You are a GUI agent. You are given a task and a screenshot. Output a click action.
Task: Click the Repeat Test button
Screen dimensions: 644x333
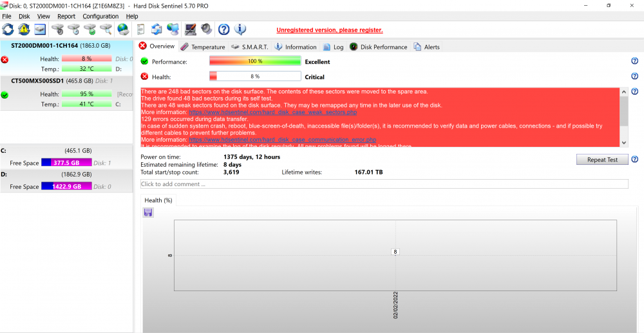(x=602, y=160)
